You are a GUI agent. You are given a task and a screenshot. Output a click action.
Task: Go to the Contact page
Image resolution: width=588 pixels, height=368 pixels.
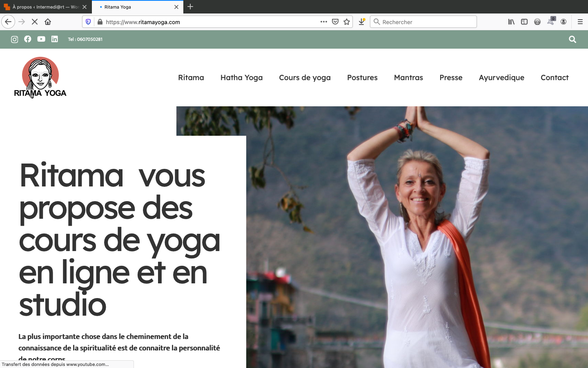pyautogui.click(x=555, y=78)
